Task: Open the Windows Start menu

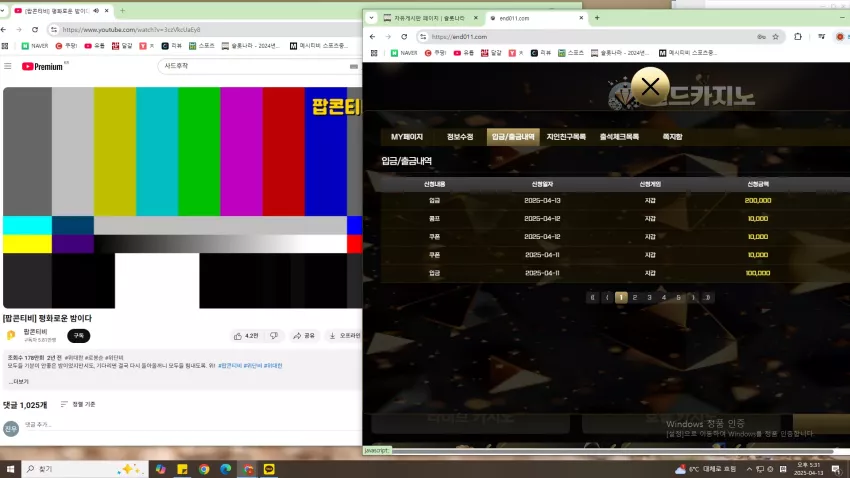Action: [x=10, y=469]
